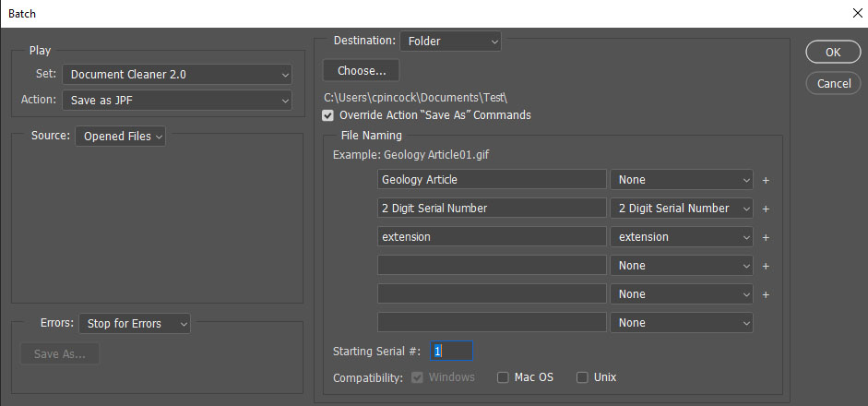Click the Starting Serial # input field
Viewport: 868px width, 406px height.
tap(451, 352)
